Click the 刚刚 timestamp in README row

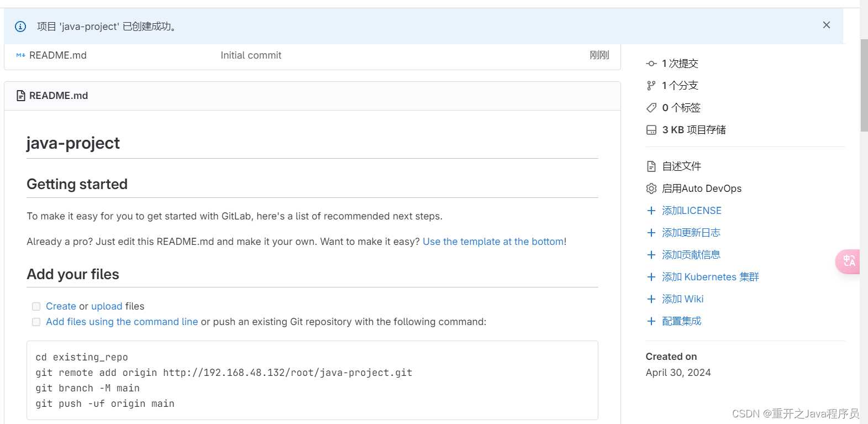[599, 55]
